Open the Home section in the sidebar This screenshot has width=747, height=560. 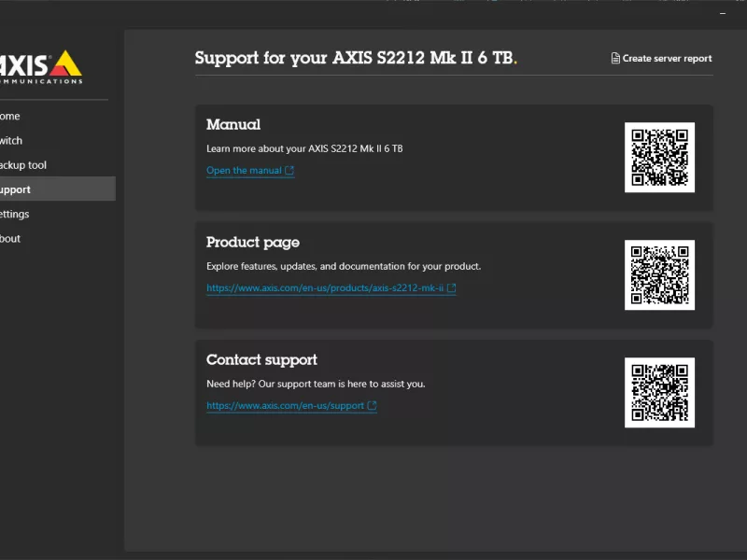(x=28, y=116)
